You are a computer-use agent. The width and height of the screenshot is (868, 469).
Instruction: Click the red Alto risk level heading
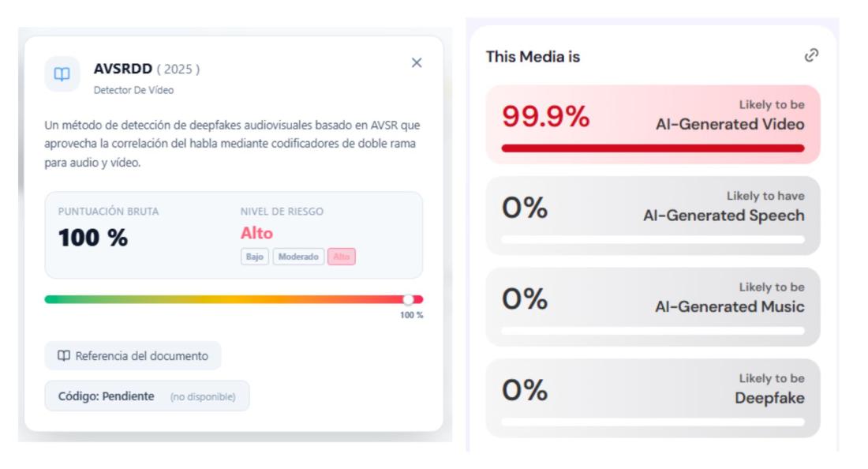256,234
